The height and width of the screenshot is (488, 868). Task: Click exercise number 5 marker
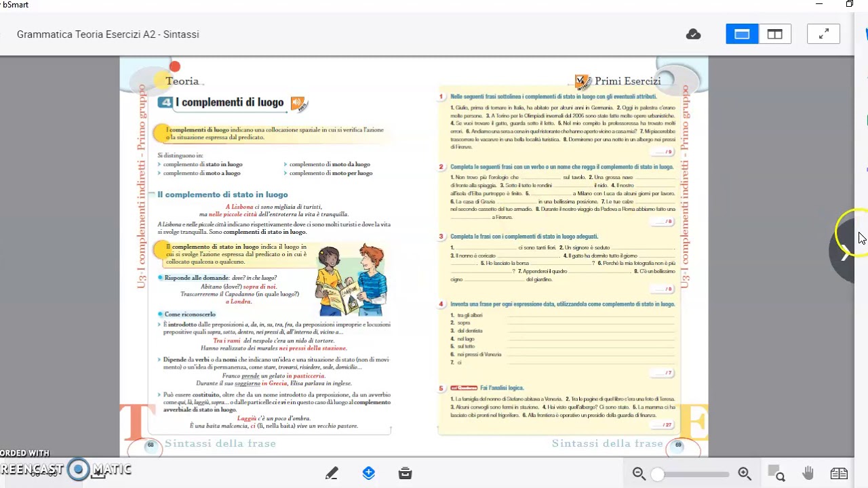tap(441, 388)
